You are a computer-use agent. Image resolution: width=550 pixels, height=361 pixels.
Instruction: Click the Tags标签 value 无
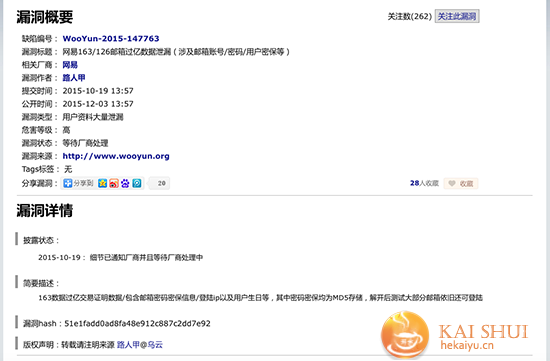point(68,169)
